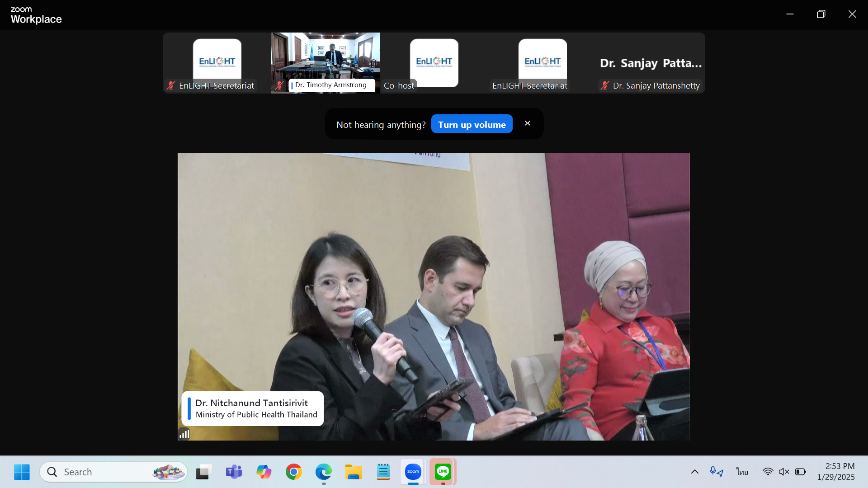
Task: Click the Co-host label text
Action: 399,85
